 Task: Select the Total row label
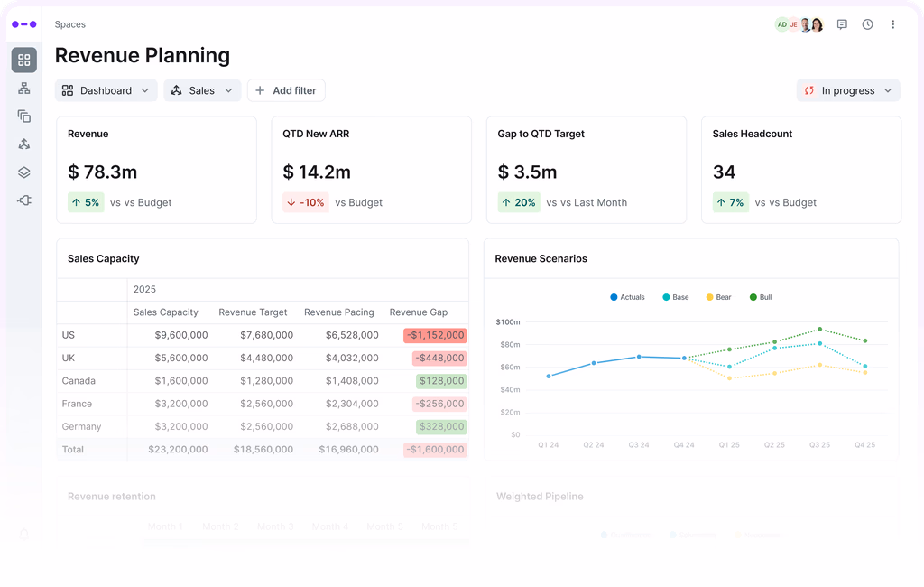click(x=72, y=450)
